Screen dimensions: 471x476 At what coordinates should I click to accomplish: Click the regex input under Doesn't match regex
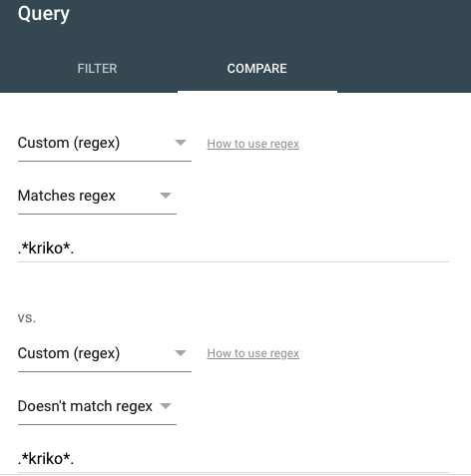click(x=234, y=459)
